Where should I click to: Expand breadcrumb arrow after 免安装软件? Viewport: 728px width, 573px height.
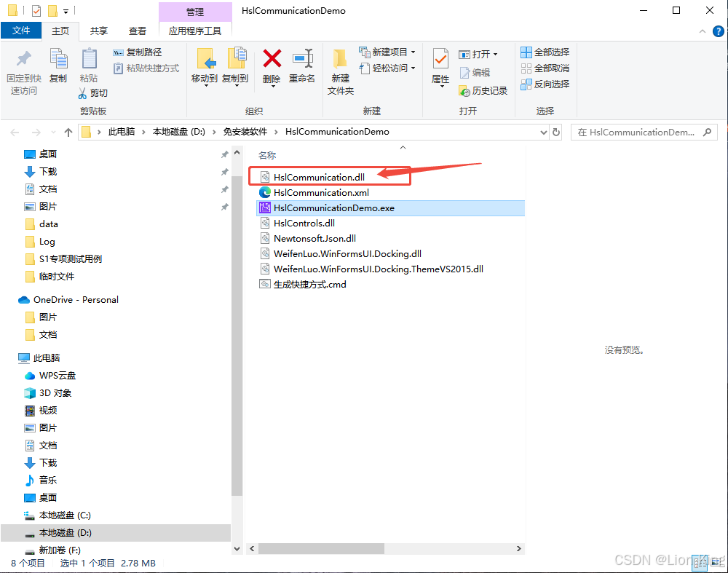point(276,132)
